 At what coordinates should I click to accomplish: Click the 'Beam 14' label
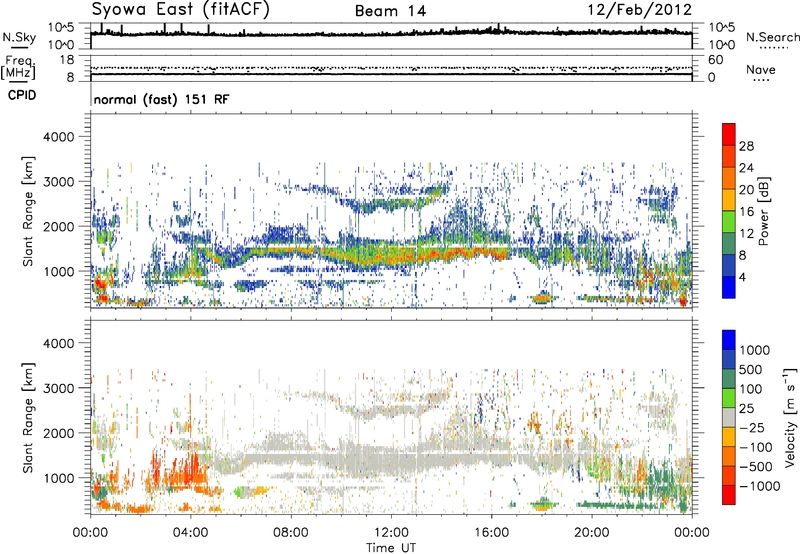pyautogui.click(x=390, y=11)
